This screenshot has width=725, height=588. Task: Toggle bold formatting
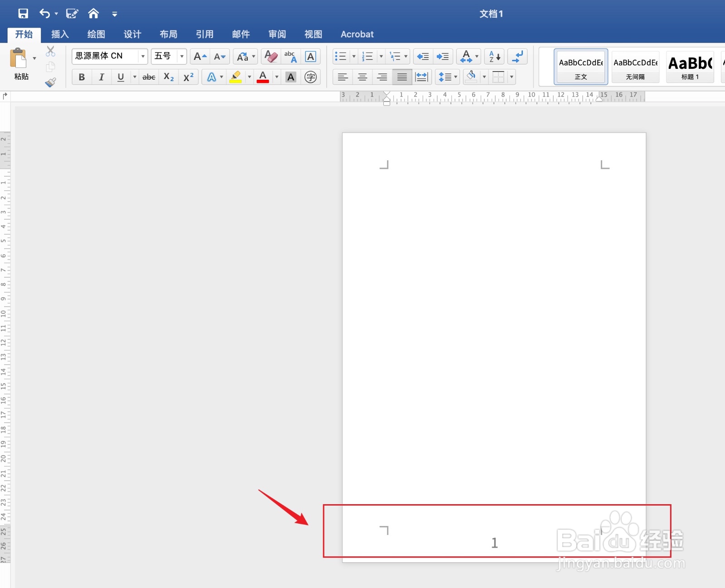point(82,77)
